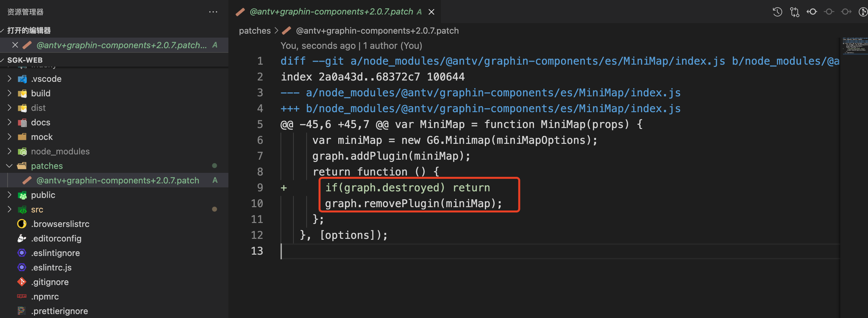The height and width of the screenshot is (318, 868).
Task: Open the local history timeline icon
Action: [x=777, y=12]
